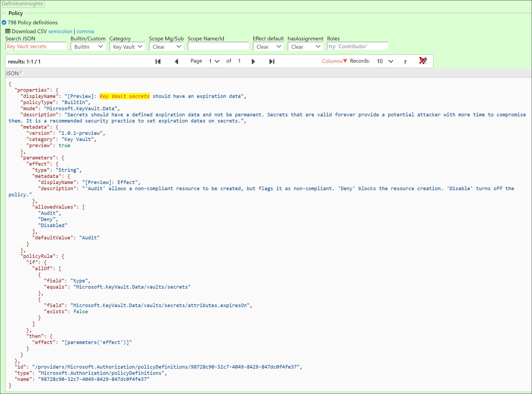532x394 pixels.
Task: Open the Category Key Vault dropdown
Action: tap(127, 47)
